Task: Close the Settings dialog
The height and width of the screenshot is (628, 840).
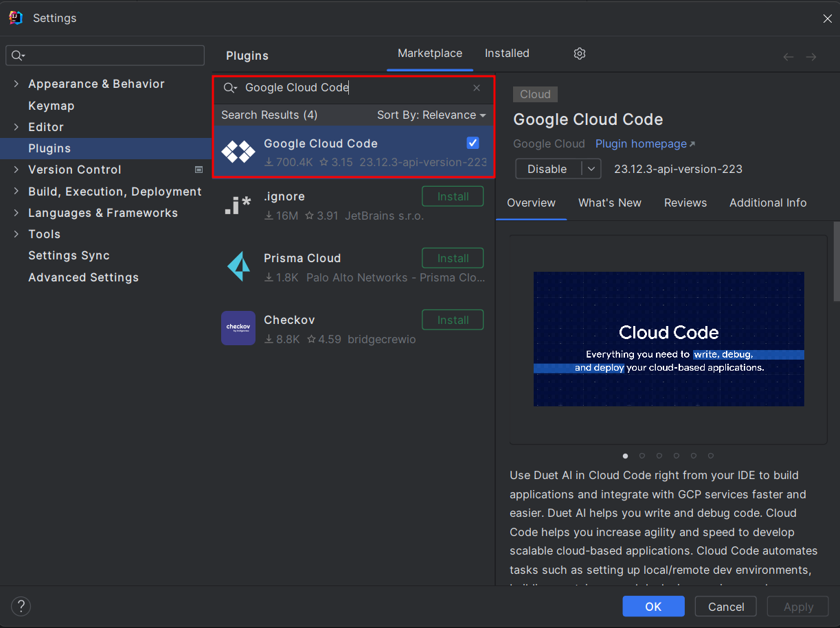Action: click(x=828, y=19)
